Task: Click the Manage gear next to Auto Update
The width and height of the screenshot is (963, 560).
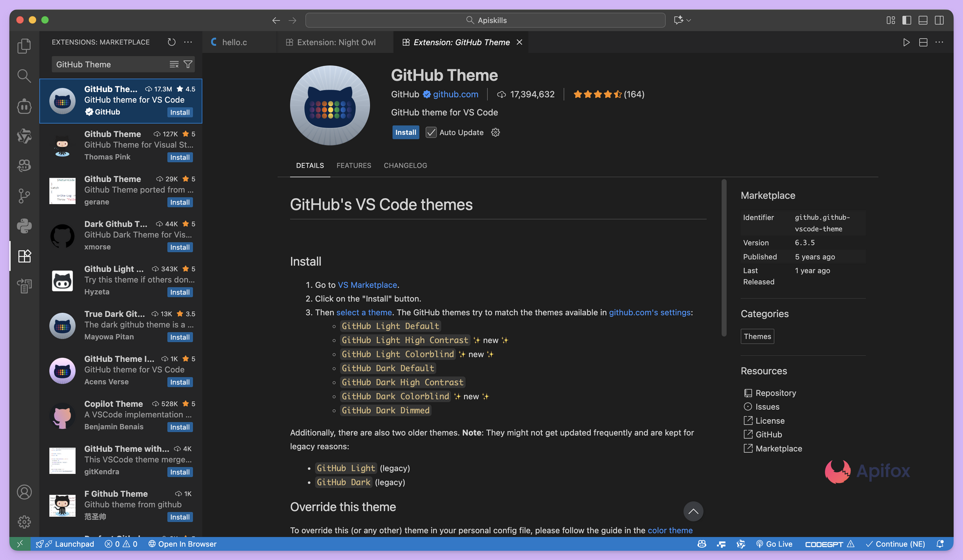Action: [495, 132]
